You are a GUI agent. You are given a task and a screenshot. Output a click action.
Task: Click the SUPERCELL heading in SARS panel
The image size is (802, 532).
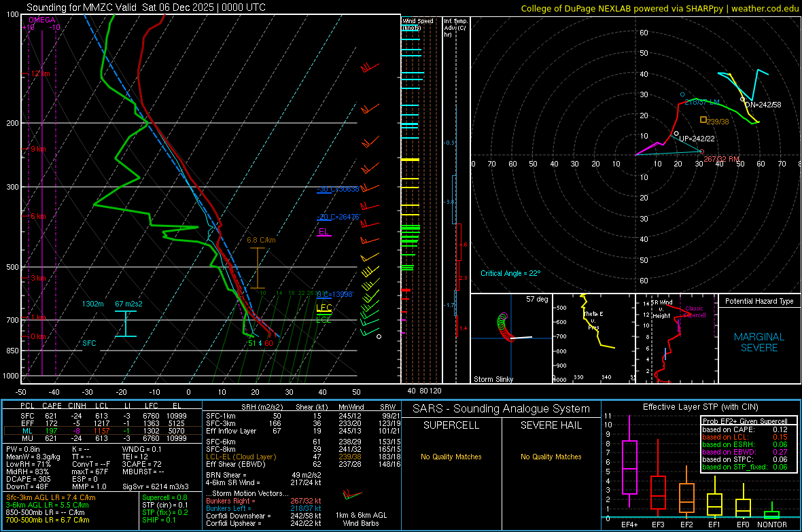451,425
